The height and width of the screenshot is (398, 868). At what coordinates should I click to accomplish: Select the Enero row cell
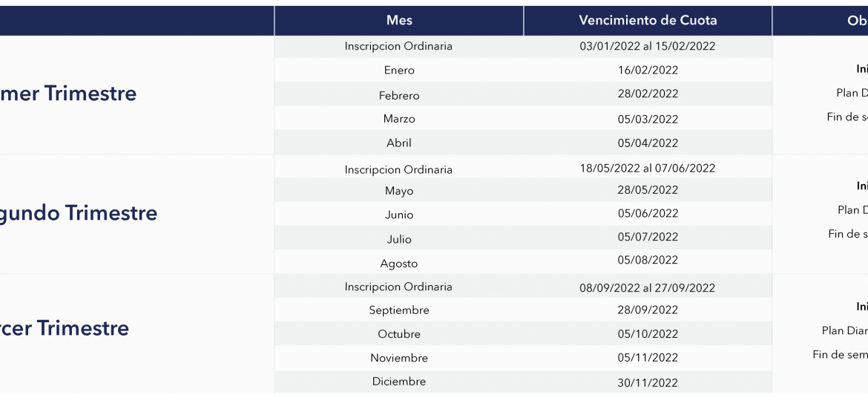(399, 71)
